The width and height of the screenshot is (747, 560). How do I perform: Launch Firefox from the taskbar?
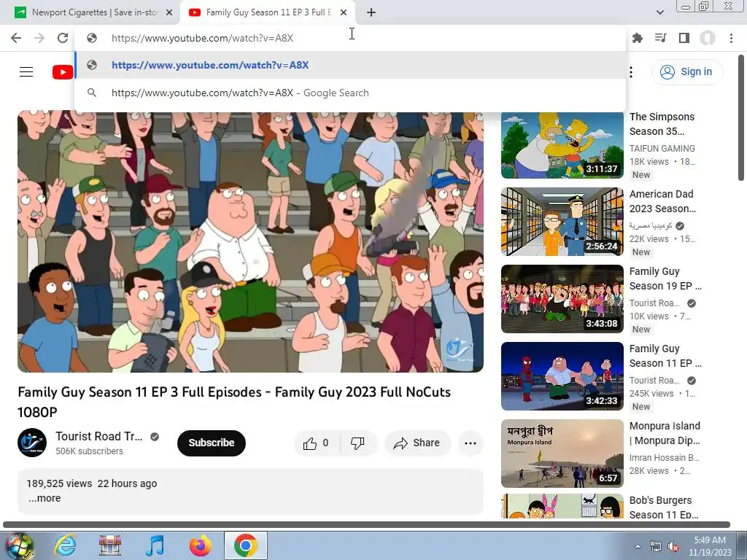click(200, 545)
